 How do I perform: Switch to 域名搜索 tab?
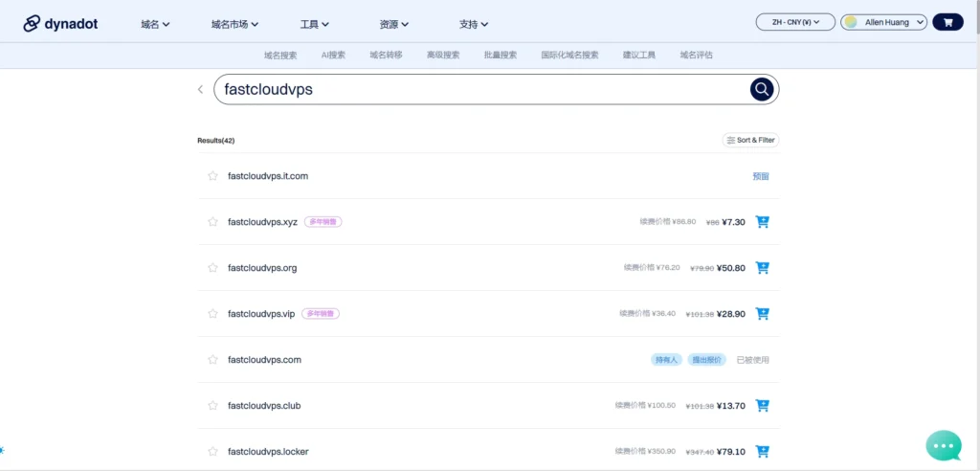pyautogui.click(x=280, y=55)
